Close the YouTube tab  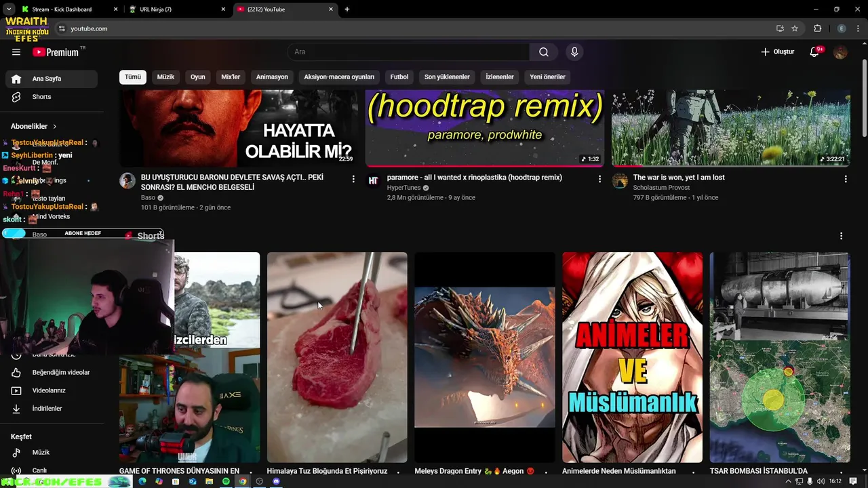(x=331, y=9)
